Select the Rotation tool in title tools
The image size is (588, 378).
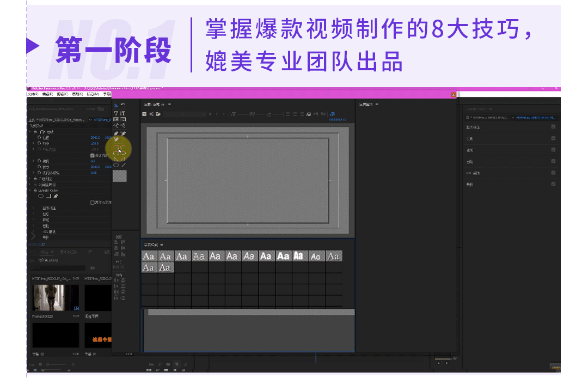[x=123, y=105]
